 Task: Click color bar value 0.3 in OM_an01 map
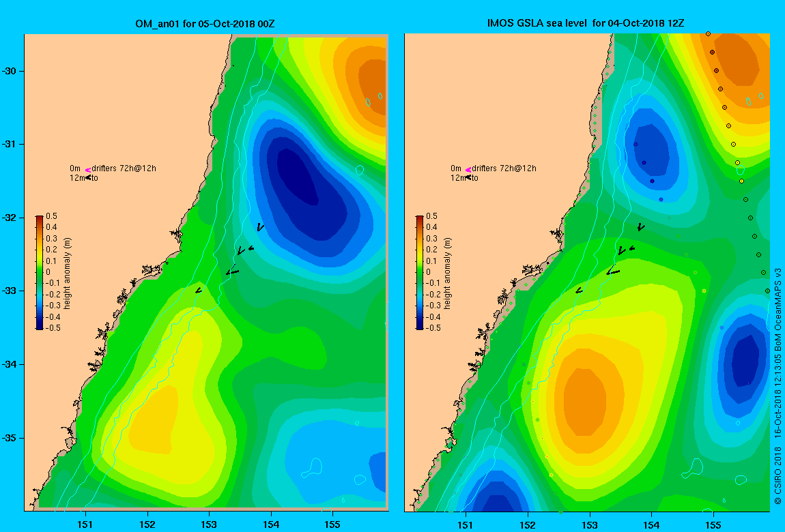pyautogui.click(x=52, y=239)
